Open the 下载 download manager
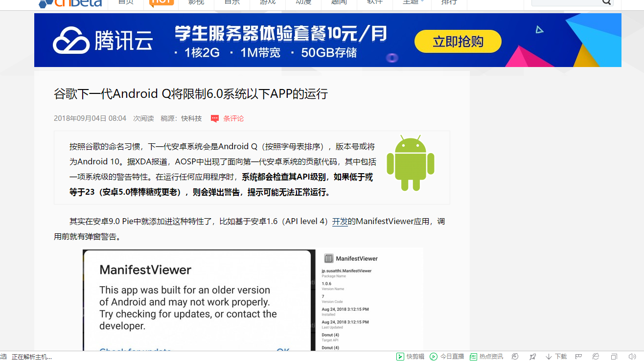 point(556,357)
